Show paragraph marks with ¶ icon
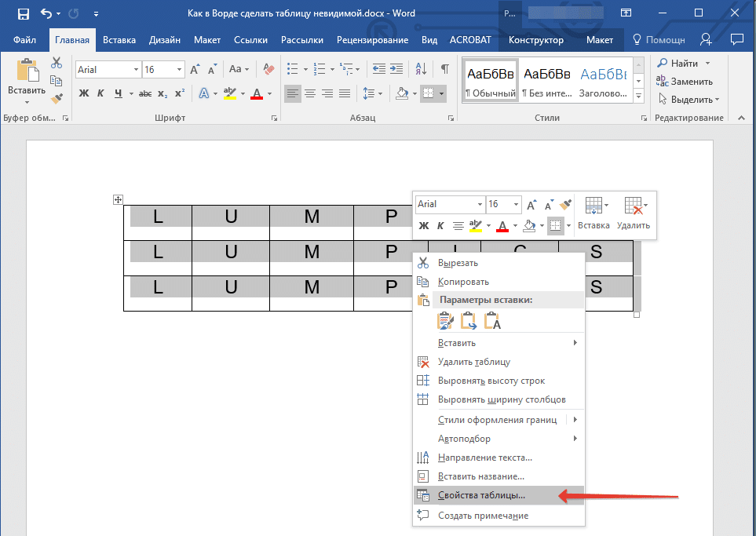 pyautogui.click(x=445, y=68)
